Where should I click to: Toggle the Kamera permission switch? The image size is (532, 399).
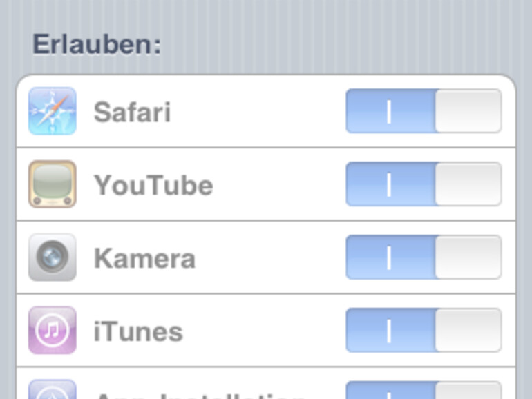(423, 257)
